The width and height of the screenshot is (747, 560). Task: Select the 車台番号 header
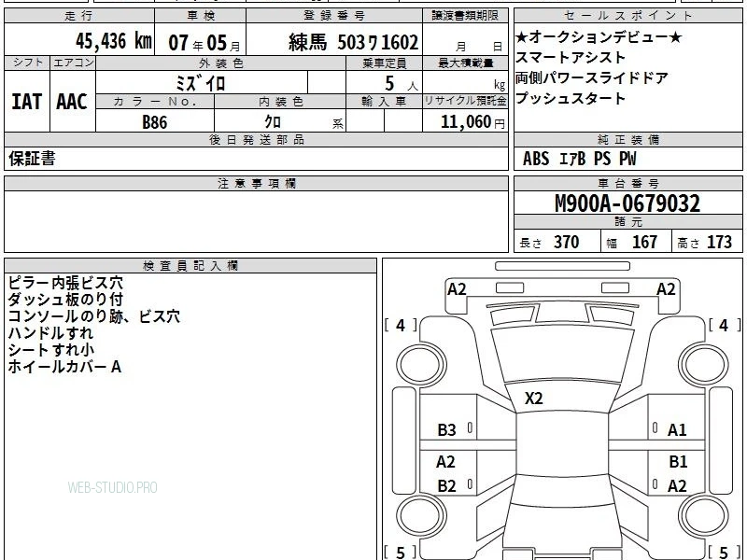click(627, 183)
